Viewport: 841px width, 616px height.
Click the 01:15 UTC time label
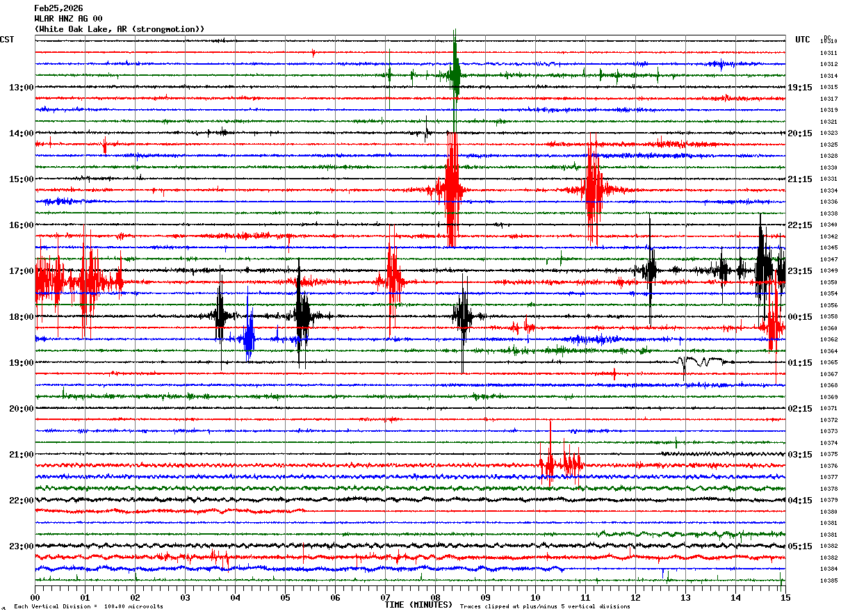pyautogui.click(x=800, y=363)
